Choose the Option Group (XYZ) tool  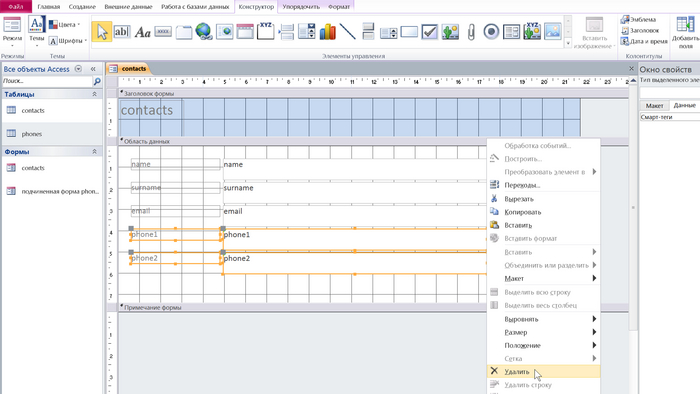tap(266, 32)
